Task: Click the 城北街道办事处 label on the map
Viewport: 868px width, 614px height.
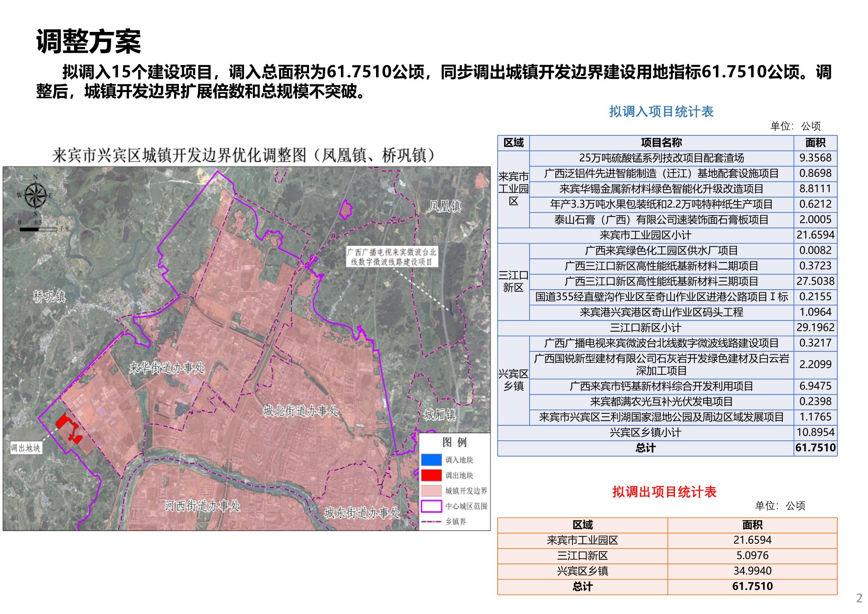Action: [301, 411]
